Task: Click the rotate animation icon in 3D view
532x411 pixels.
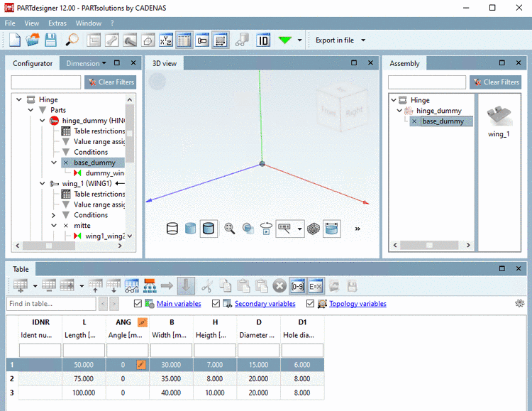Action: click(266, 229)
